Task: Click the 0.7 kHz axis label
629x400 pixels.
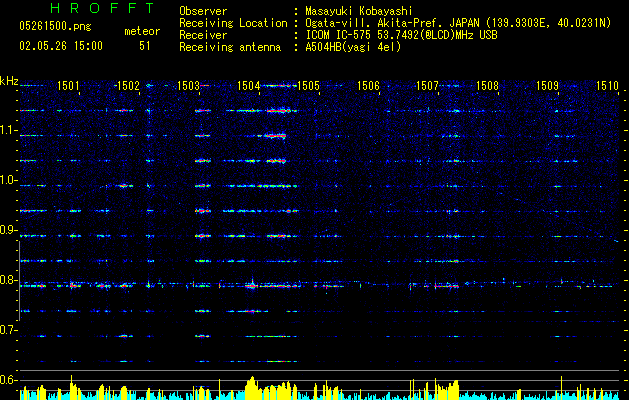Action: pos(9,330)
